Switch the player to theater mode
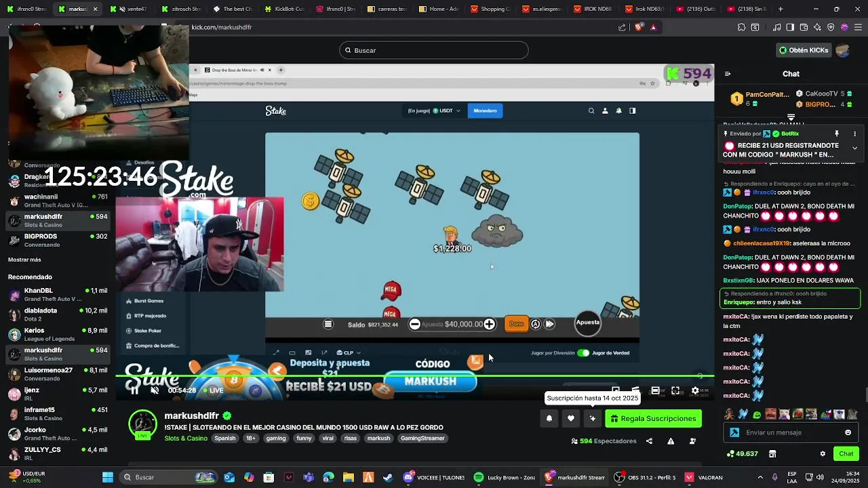This screenshot has height=488, width=868. point(655,390)
